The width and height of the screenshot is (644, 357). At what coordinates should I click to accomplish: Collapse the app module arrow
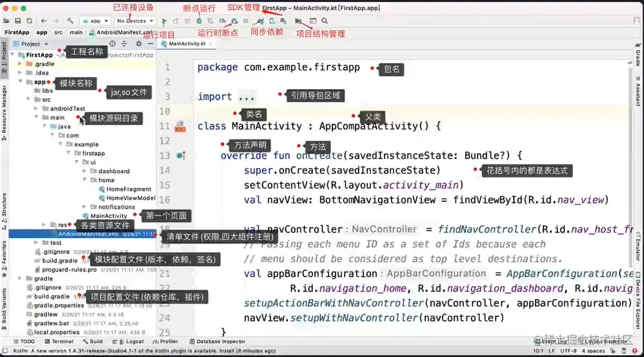tap(20, 82)
